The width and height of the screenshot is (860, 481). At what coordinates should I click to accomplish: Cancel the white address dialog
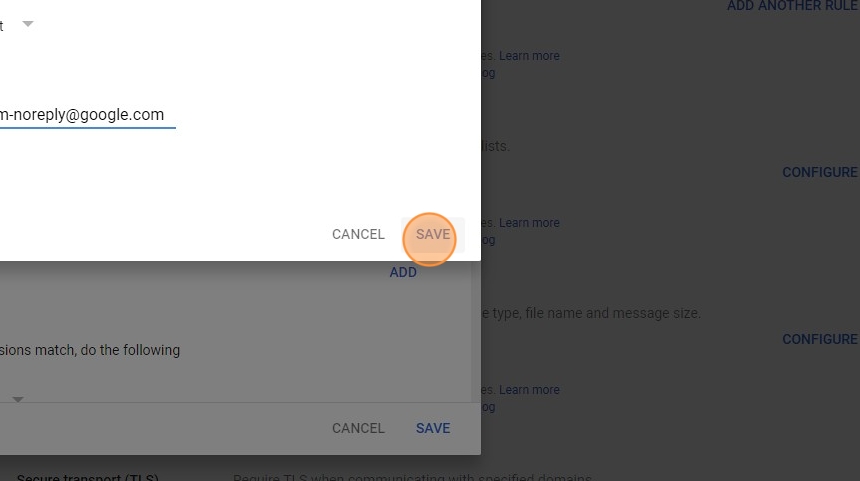[x=358, y=234]
